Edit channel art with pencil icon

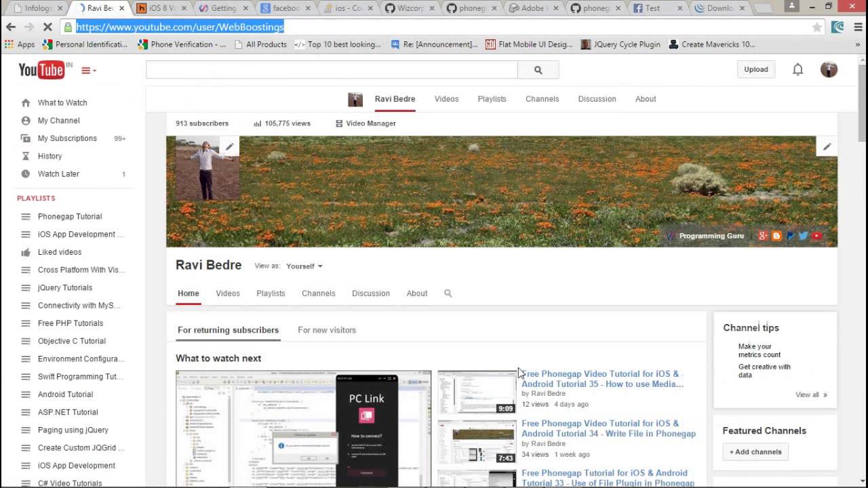coord(827,146)
